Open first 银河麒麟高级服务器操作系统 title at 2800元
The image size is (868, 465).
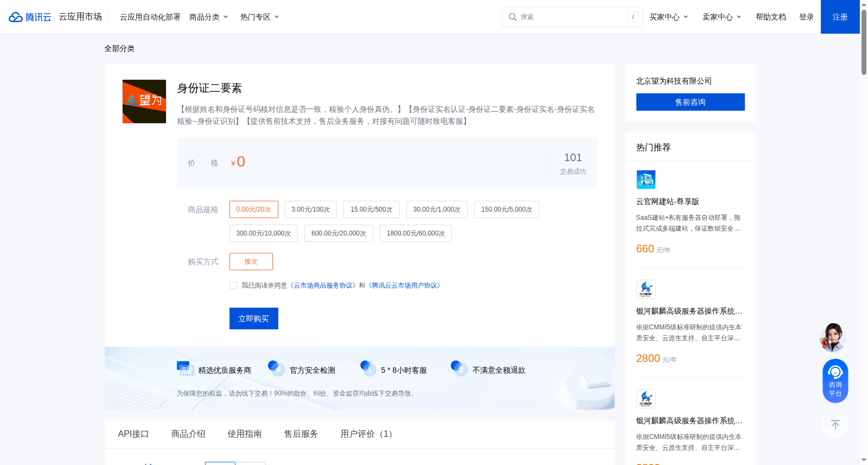click(689, 311)
